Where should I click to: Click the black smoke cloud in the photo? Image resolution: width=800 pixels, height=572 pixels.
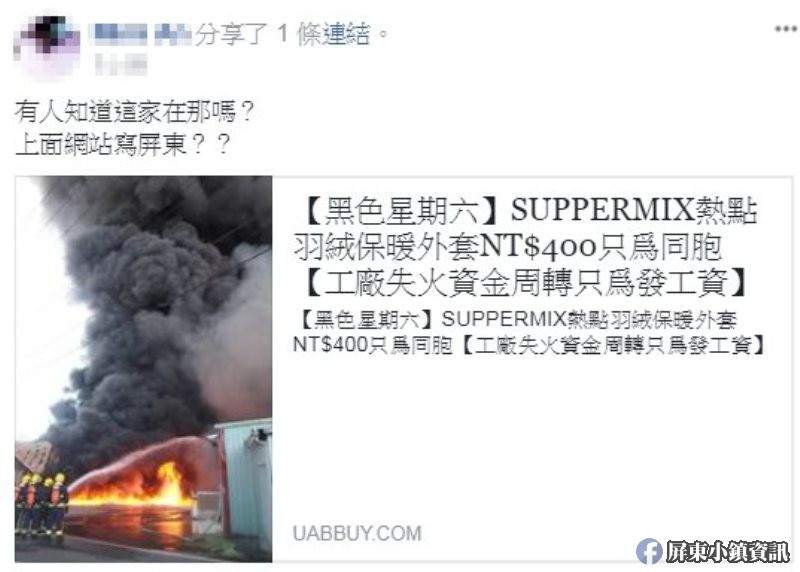(x=148, y=306)
